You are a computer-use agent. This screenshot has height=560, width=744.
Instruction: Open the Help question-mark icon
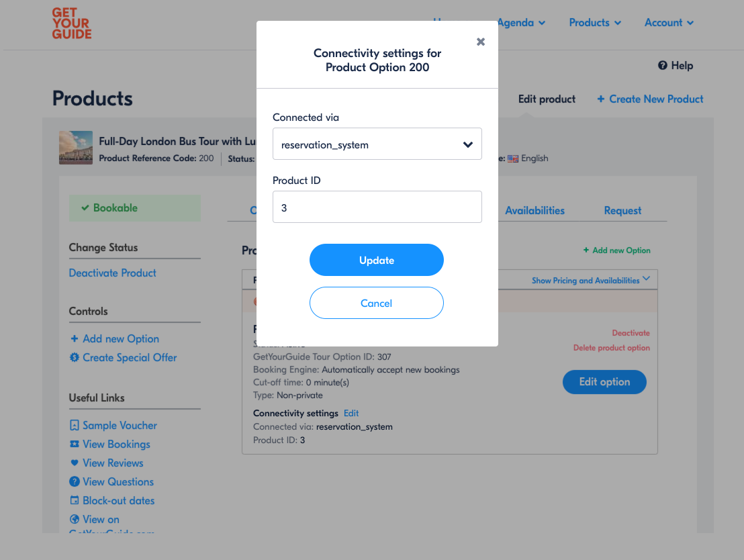(662, 66)
